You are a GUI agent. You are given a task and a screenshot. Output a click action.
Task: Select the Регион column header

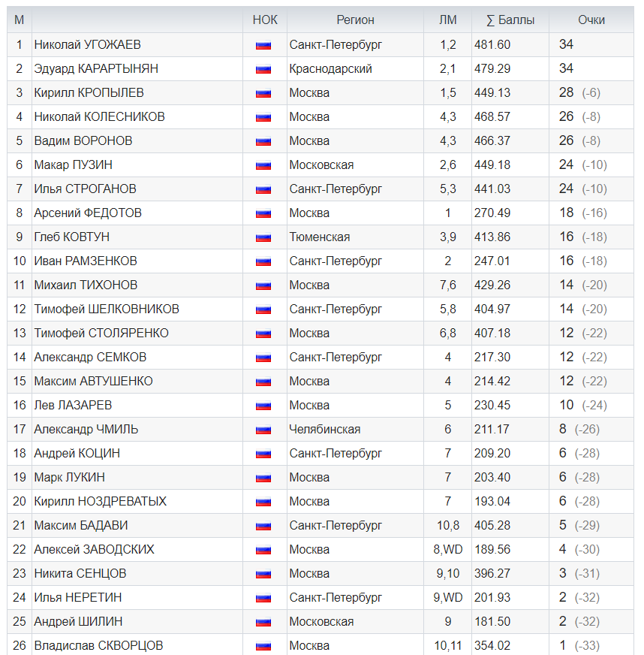tap(355, 20)
